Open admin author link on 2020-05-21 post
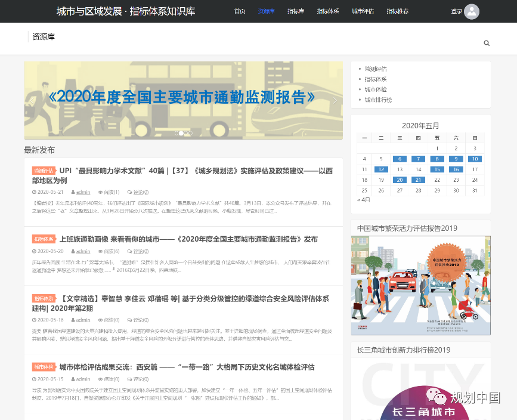 coord(83,192)
